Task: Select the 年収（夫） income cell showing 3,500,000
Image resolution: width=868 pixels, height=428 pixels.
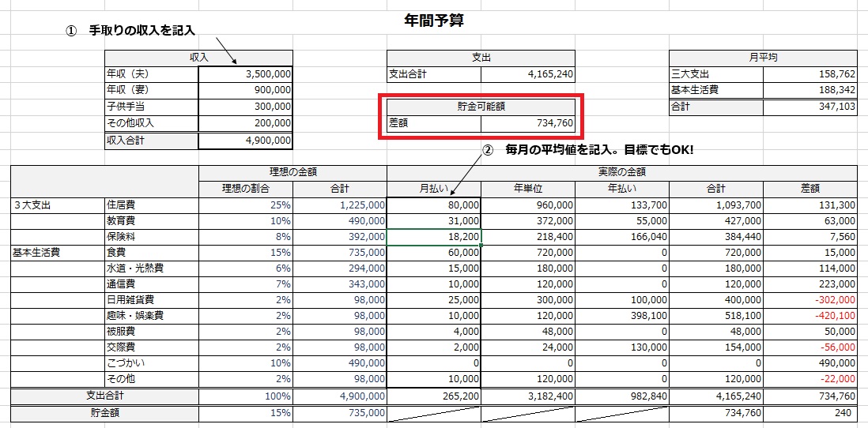Action: tap(245, 73)
